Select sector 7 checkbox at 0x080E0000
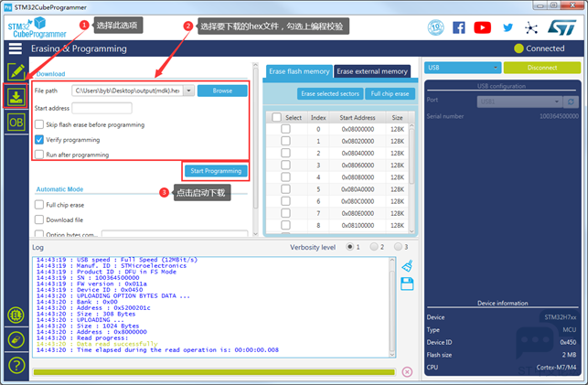Image resolution: width=588 pixels, height=385 pixels. pos(285,213)
